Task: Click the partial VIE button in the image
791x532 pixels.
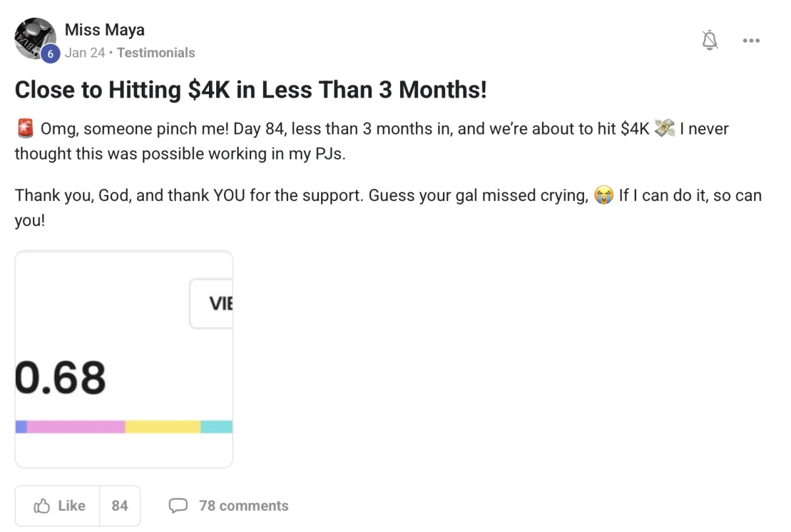Action: (212, 303)
